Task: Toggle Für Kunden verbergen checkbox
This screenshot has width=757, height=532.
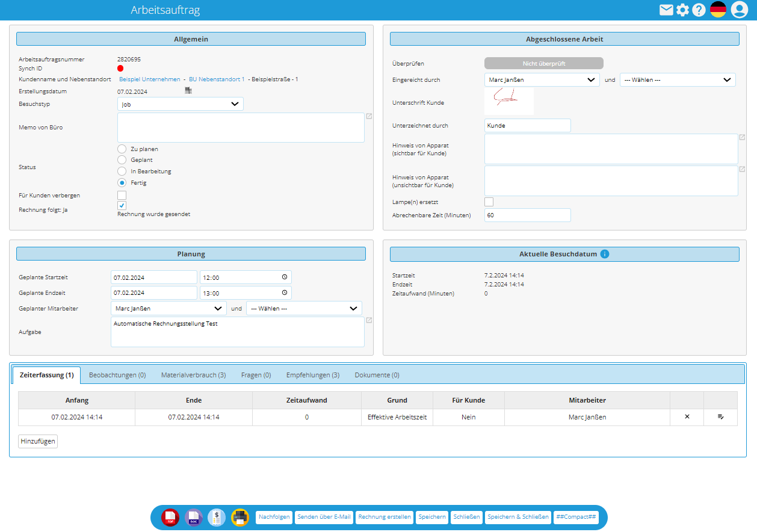Action: [122, 196]
